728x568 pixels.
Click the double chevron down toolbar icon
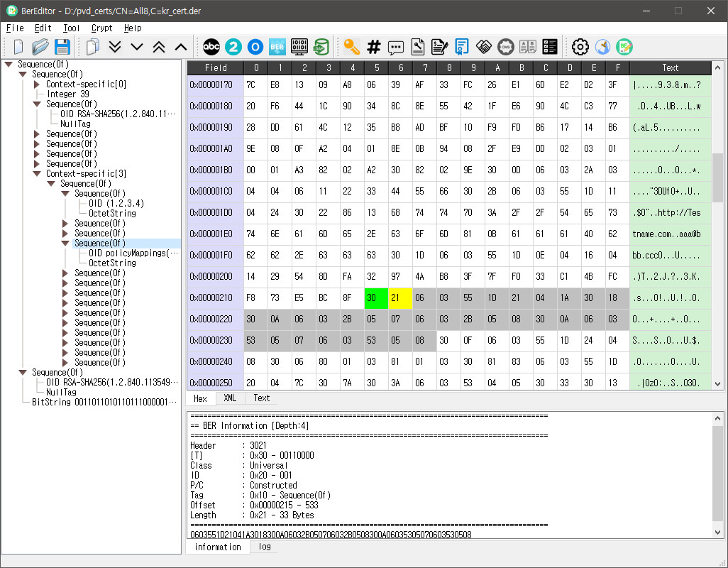click(x=115, y=48)
